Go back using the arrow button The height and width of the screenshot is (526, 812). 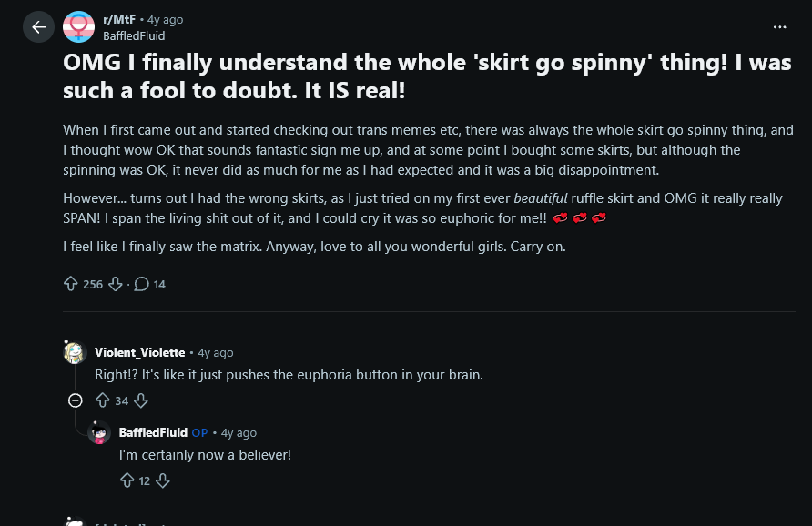click(x=38, y=27)
